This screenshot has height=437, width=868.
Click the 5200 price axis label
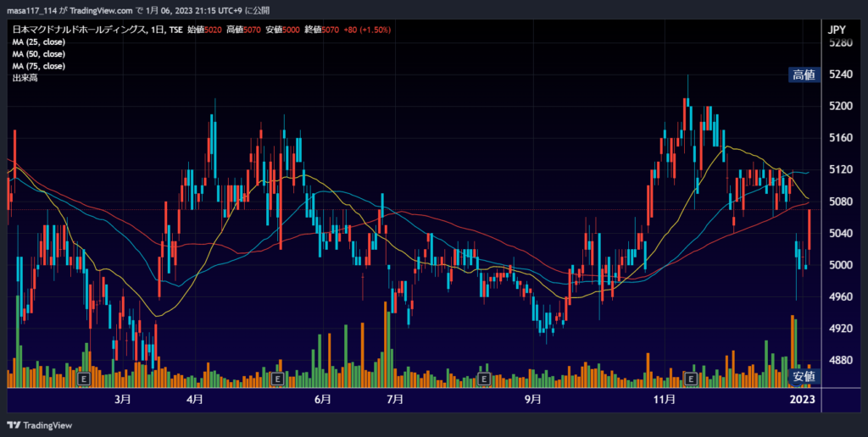[x=841, y=106]
